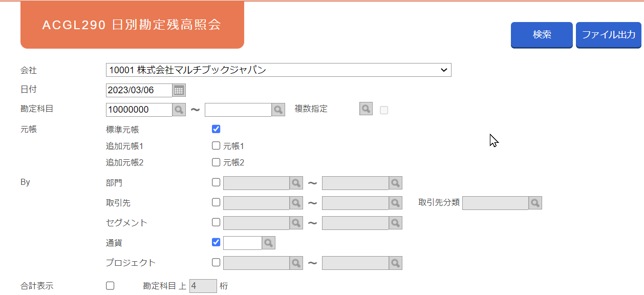Click the プロジェクト end input field

pyautogui.click(x=355, y=263)
